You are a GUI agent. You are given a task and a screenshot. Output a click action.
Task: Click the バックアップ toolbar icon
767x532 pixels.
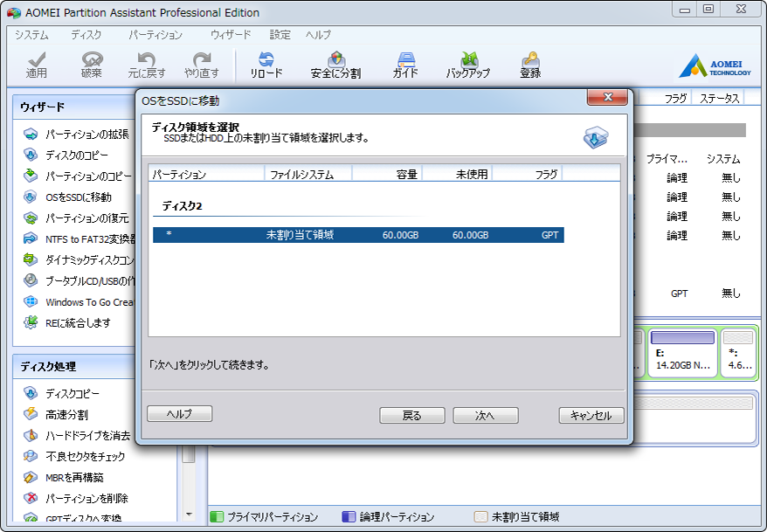coord(468,59)
